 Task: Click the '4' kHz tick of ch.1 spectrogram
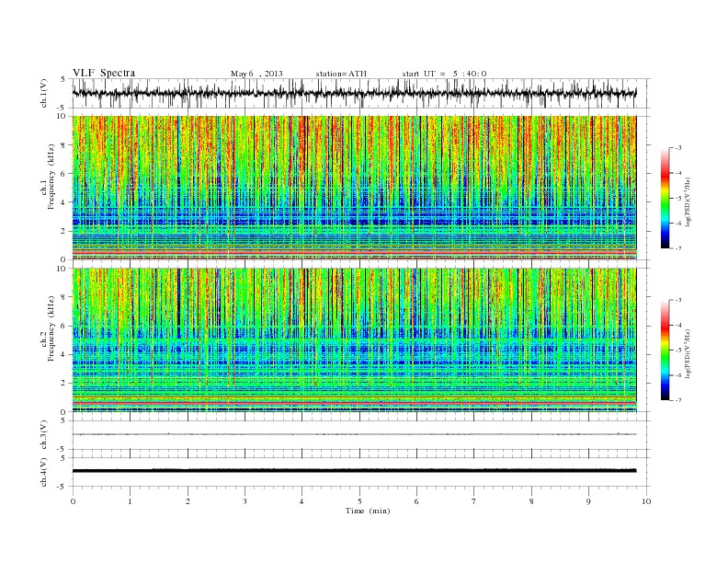(63, 202)
